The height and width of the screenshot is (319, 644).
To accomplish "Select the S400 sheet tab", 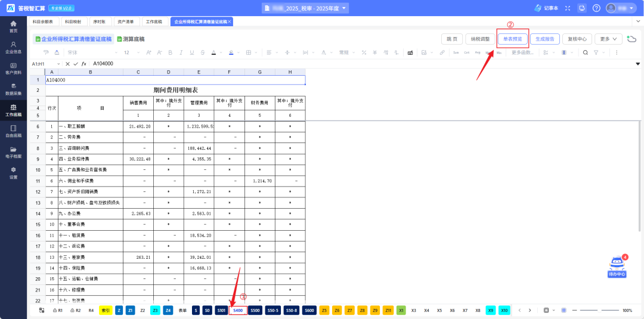I will point(238,311).
